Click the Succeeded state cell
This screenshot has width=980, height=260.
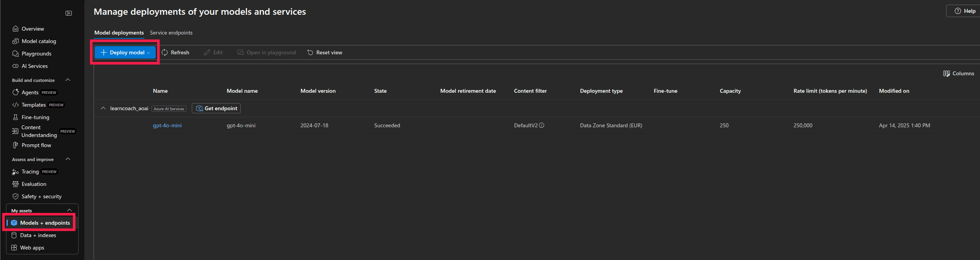tap(387, 125)
